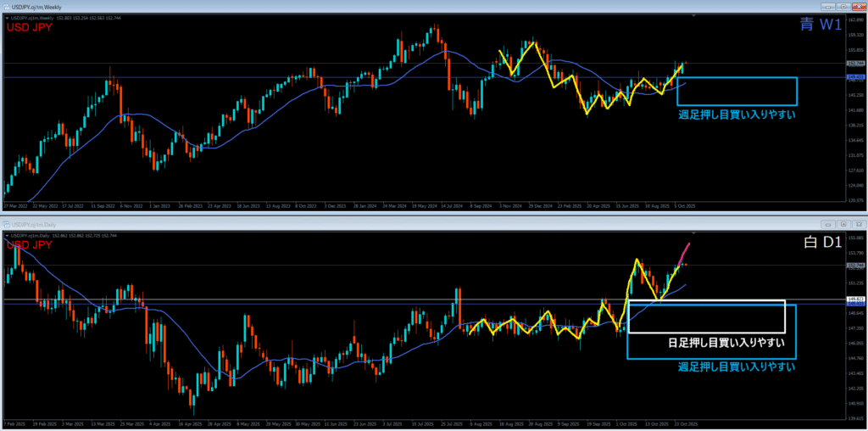Select the '白 D1' label on the Daily chart
This screenshot has width=868, height=431.
822,242
